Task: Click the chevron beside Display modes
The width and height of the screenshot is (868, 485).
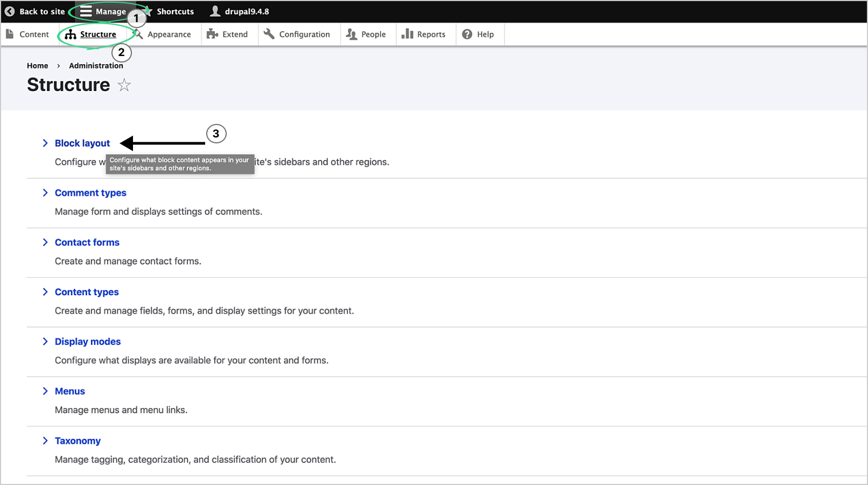Action: (45, 341)
